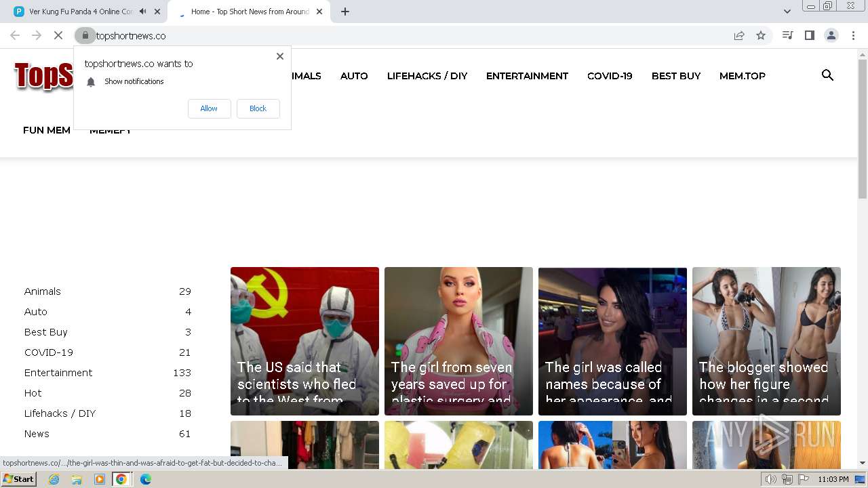The width and height of the screenshot is (868, 488).
Task: Bookmark this page with star icon
Action: (x=761, y=35)
